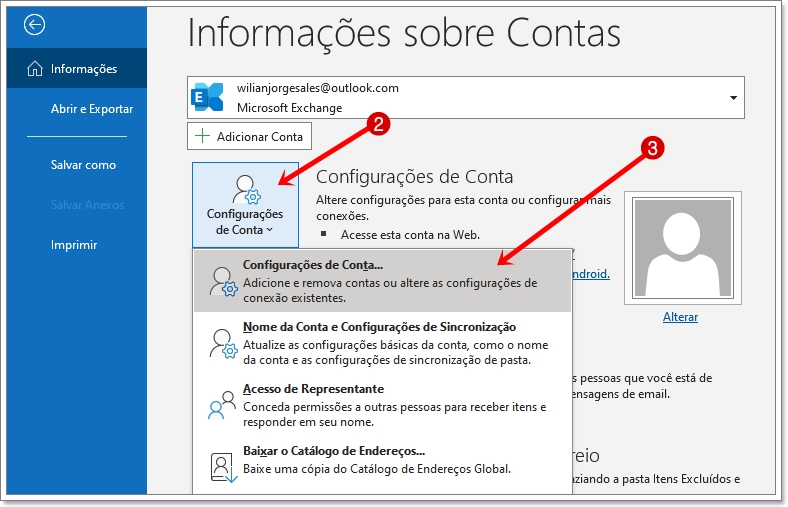Image resolution: width=788 pixels, height=507 pixels.
Task: Click icon next to Configurações de Conta... entry
Action: [223, 281]
